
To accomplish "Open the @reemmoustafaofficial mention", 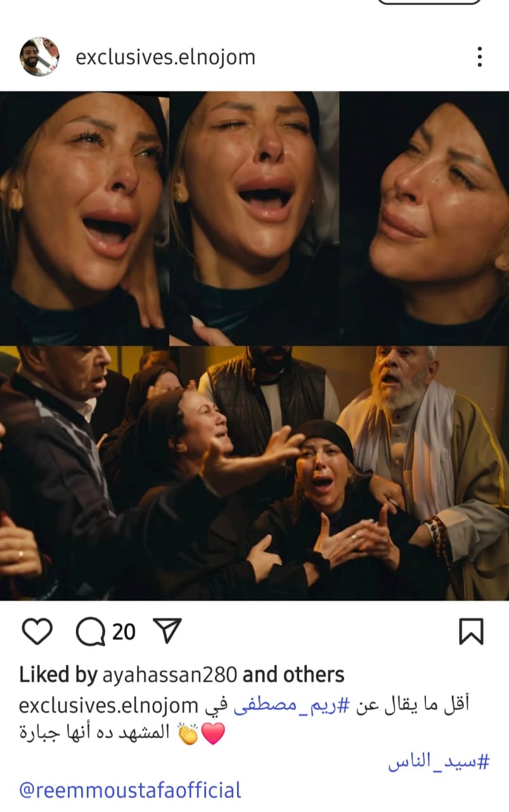I will pos(131,790).
